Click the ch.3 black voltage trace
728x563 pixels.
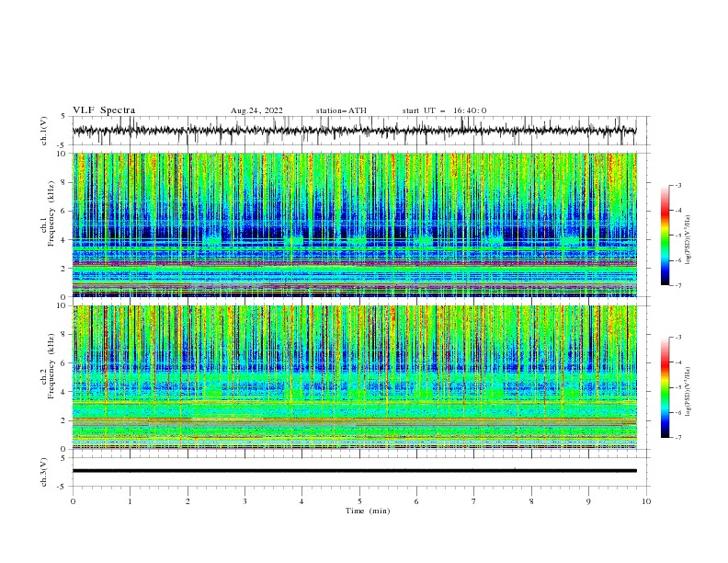click(x=354, y=471)
